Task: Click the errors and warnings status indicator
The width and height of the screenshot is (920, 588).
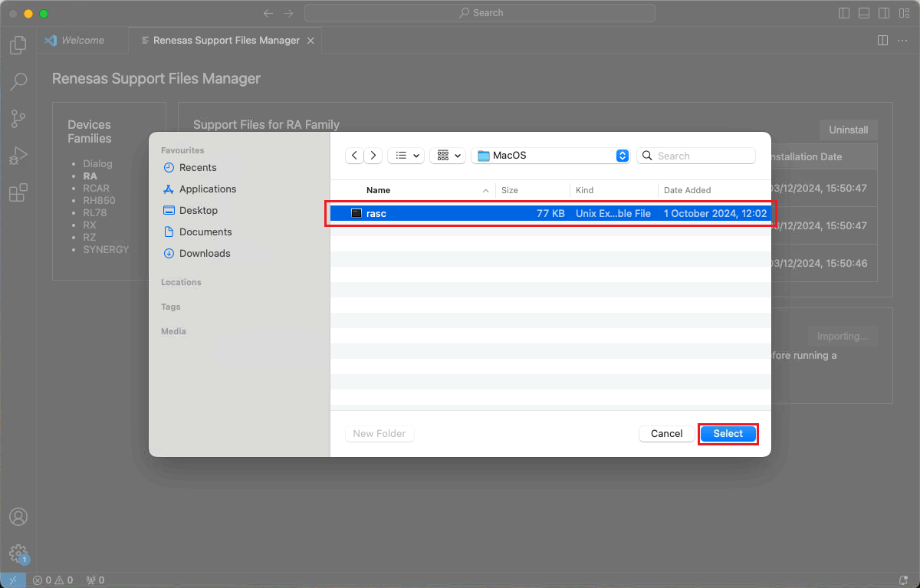Action: tap(53, 580)
